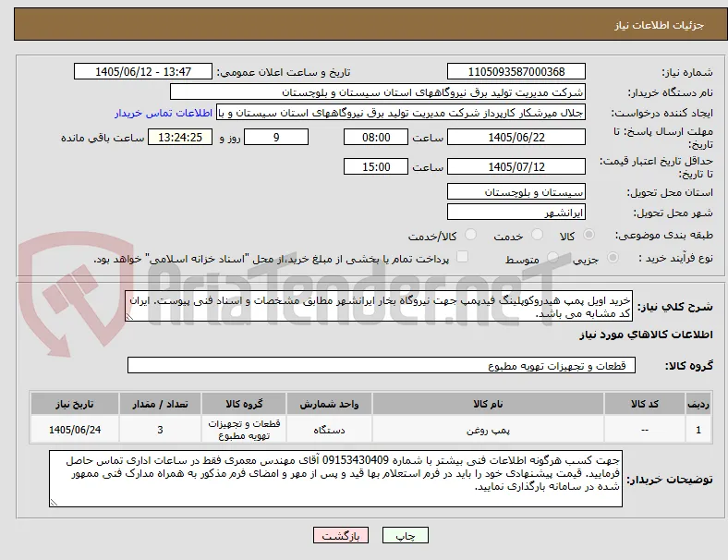Screen dimensions: 728x560
Task: Click the delivery city field ایرانشهر
Action: click(516, 213)
